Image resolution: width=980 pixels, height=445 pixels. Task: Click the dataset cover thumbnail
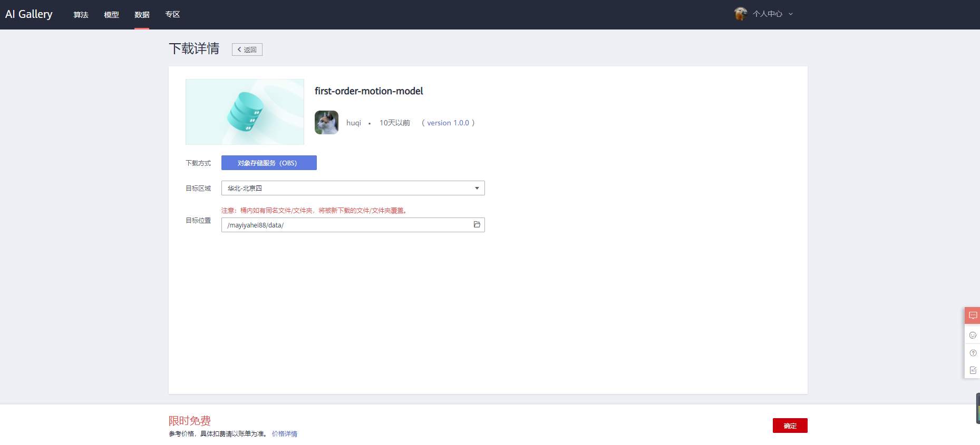point(245,112)
